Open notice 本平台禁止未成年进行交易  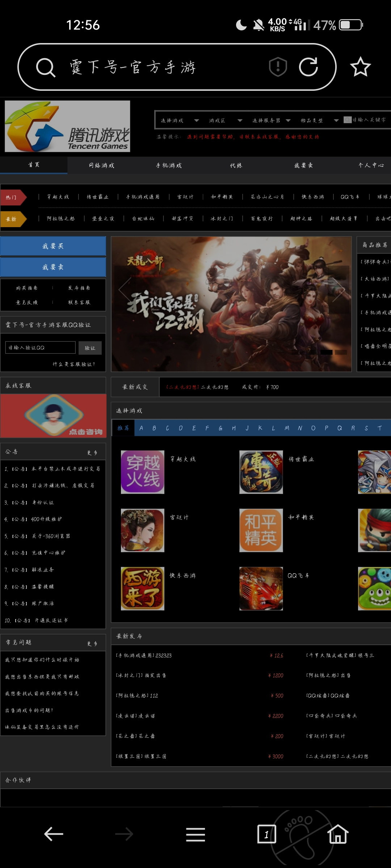pyautogui.click(x=52, y=469)
